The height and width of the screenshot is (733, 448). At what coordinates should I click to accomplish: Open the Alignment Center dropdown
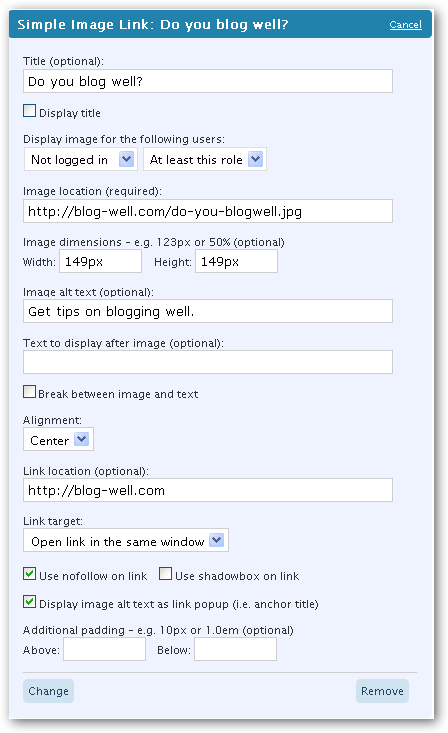pyautogui.click(x=58, y=439)
